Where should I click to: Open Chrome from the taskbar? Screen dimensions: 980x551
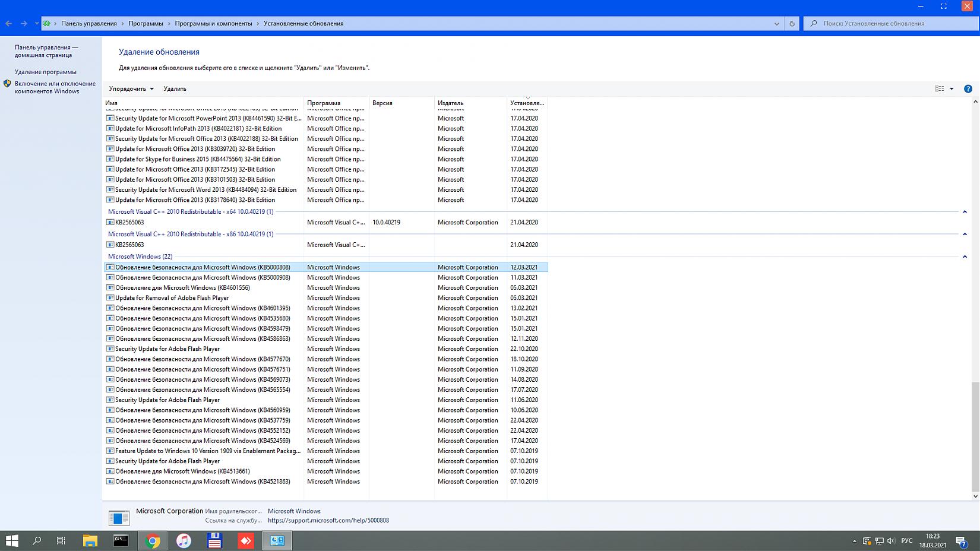point(153,540)
